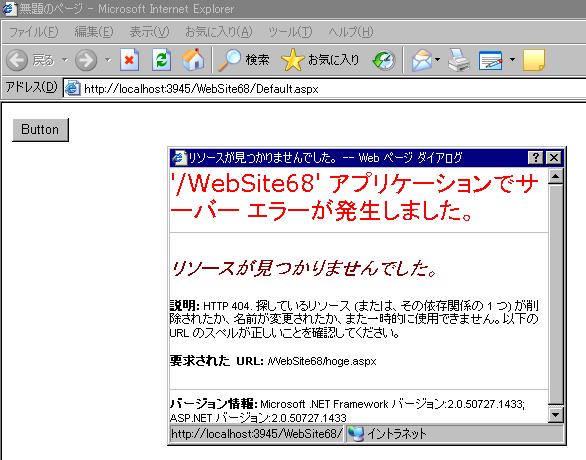The width and height of the screenshot is (586, 460).
Task: Click the yellow note toolbar icon
Action: pos(534,60)
